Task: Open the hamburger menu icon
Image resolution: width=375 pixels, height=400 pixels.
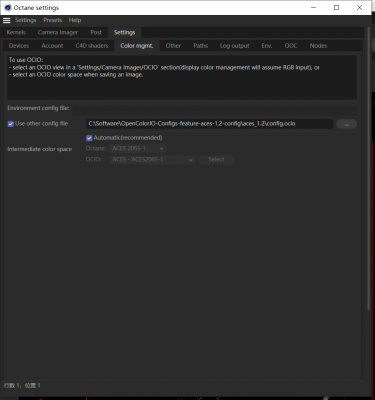Action: [7, 21]
